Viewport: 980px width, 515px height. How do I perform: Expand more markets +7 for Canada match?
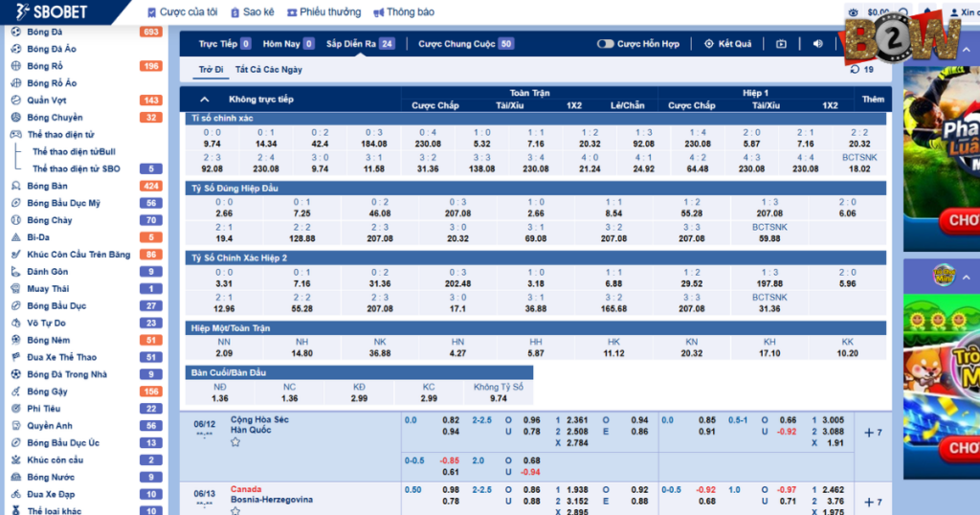click(873, 502)
